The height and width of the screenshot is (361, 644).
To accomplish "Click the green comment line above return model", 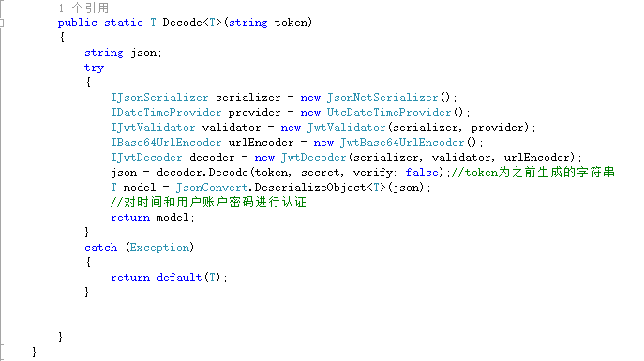I will coord(209,202).
